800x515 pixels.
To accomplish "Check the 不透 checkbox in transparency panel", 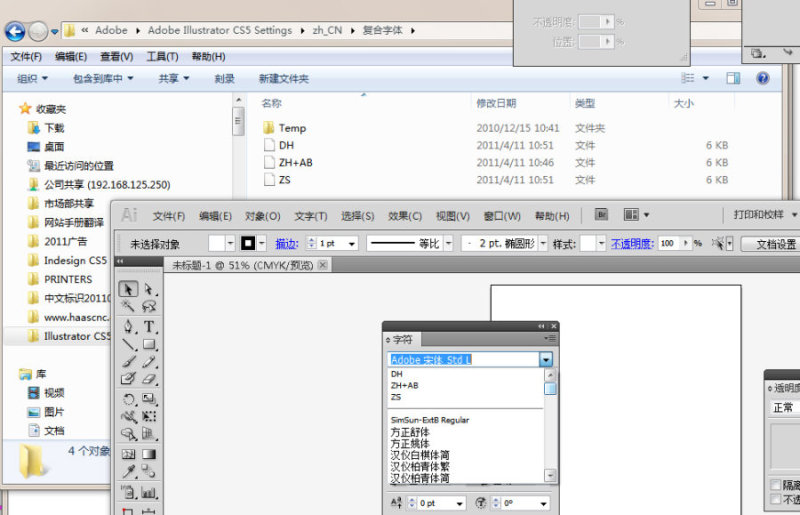I will 776,499.
